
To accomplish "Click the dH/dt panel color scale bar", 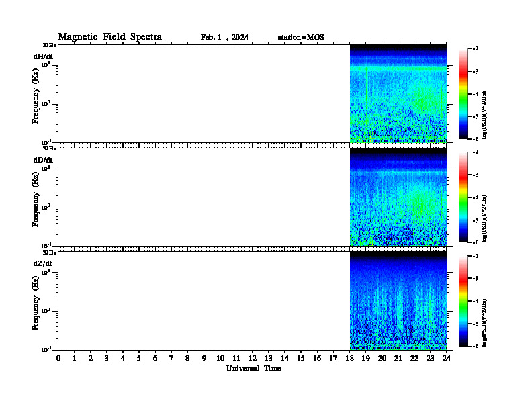I will tap(463, 94).
